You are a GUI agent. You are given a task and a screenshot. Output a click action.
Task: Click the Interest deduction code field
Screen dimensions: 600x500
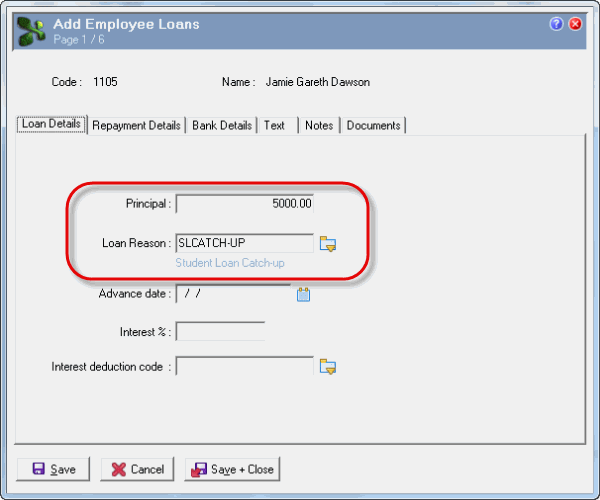point(245,366)
